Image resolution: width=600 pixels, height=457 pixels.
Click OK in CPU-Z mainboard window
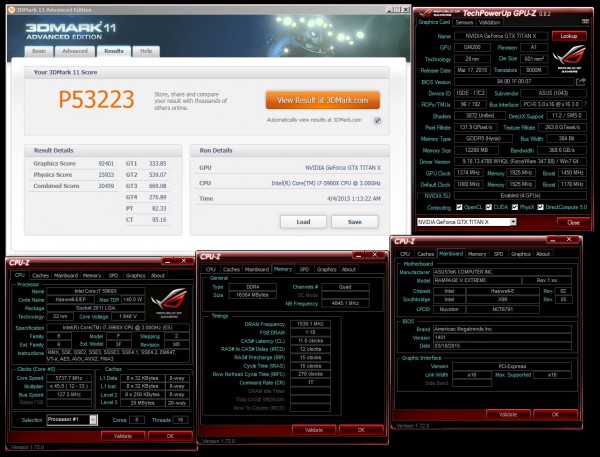[555, 415]
